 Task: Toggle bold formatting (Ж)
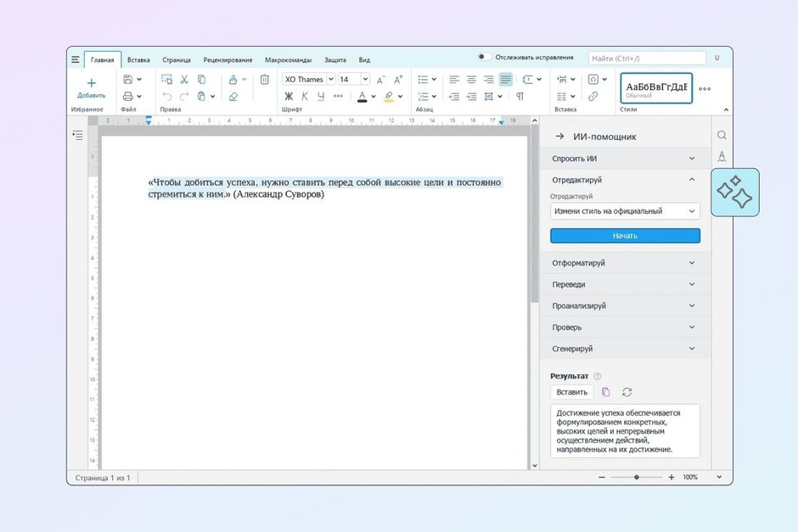tap(289, 97)
